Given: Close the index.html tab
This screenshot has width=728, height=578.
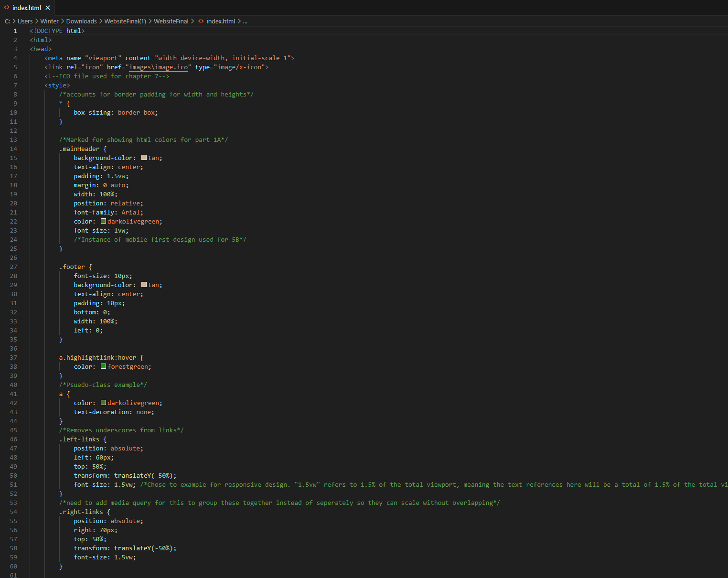Looking at the screenshot, I should click(x=48, y=8).
